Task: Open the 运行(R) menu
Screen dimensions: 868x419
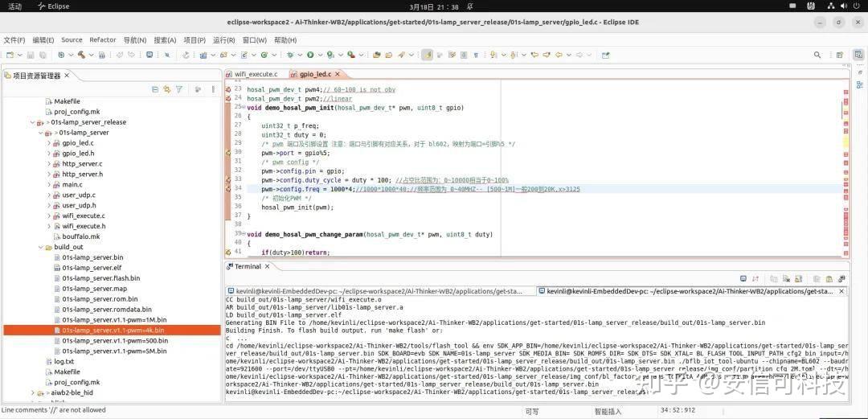Action: click(223, 40)
